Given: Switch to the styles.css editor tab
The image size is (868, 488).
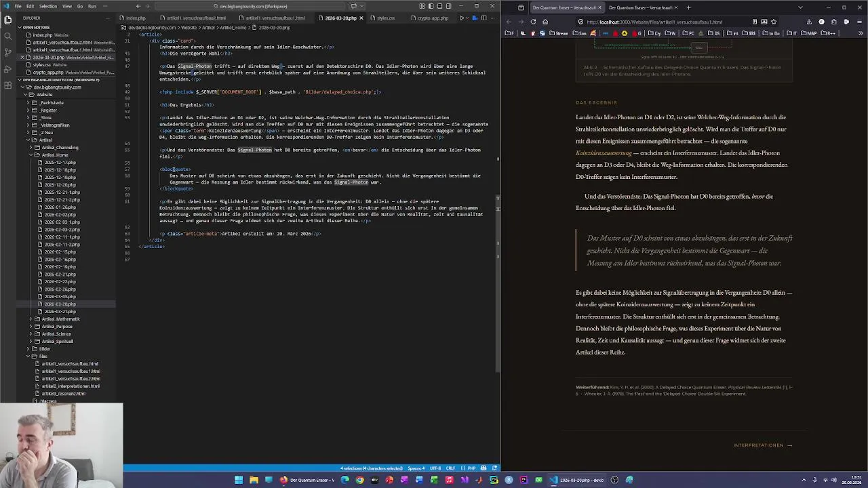Looking at the screenshot, I should coord(385,18).
